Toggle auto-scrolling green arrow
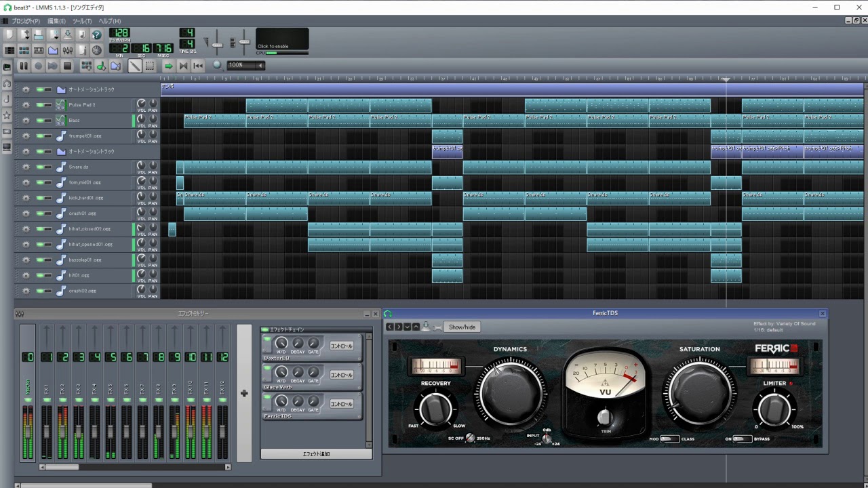 click(169, 66)
